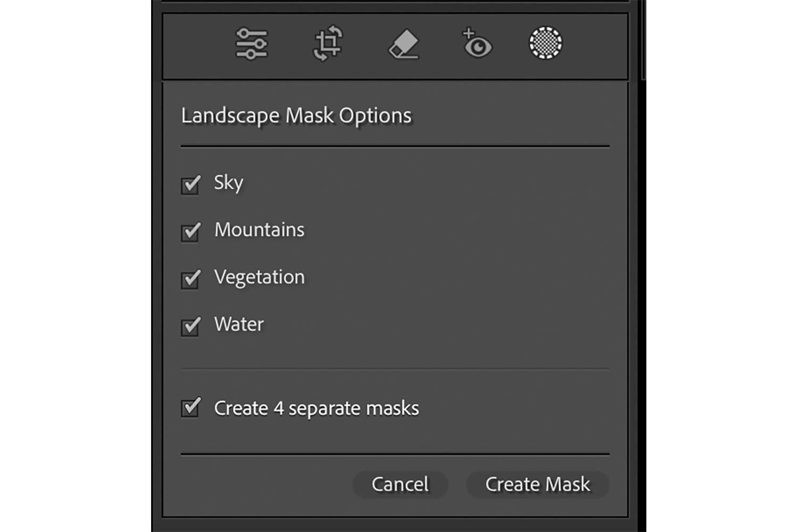
Task: Click the Sky label text
Action: (x=228, y=184)
